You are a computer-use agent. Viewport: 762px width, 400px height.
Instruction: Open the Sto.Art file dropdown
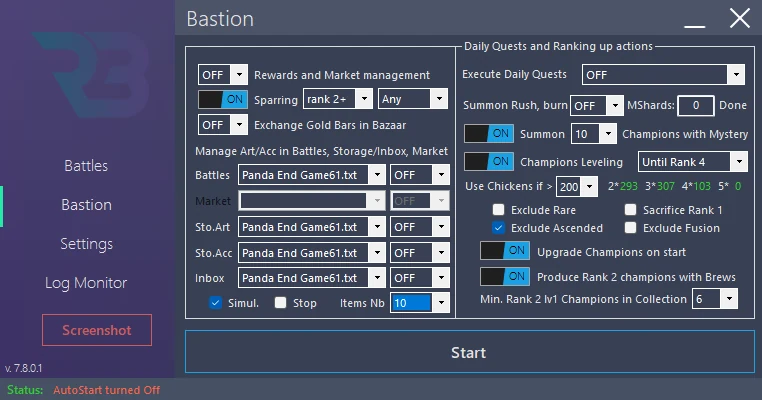(x=312, y=227)
